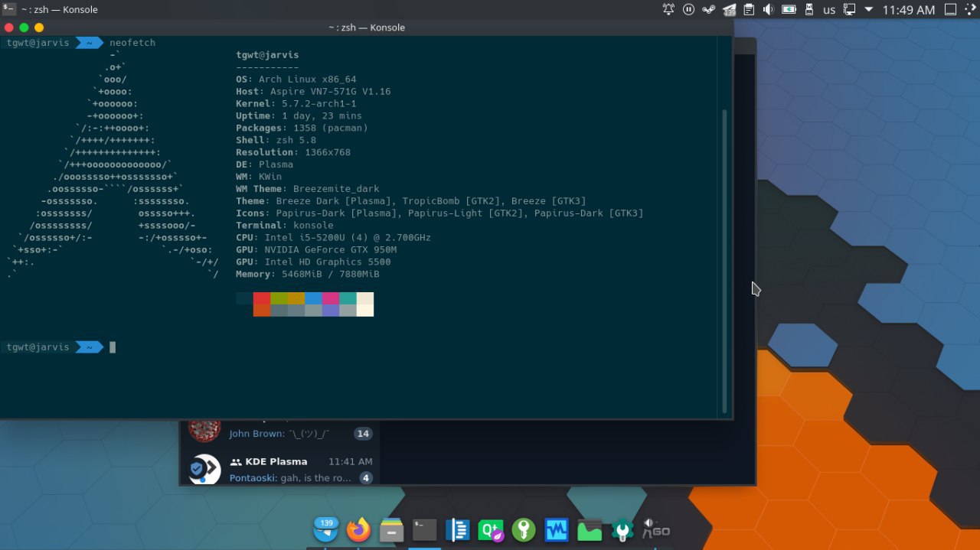Viewport: 980px width, 550px height.
Task: Click the 'Kernel: 5.7.2-arch1-1' line
Action: tap(296, 103)
